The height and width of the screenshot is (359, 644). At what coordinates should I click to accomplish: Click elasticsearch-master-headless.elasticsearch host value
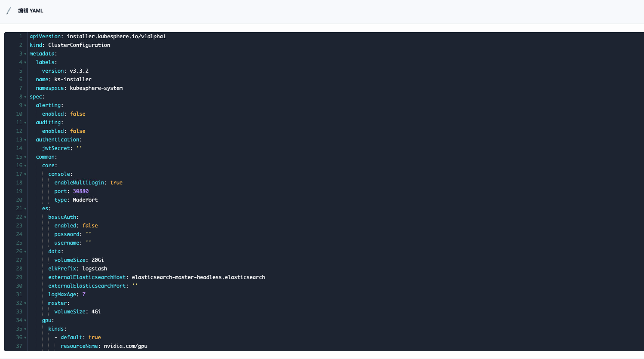[199, 277]
